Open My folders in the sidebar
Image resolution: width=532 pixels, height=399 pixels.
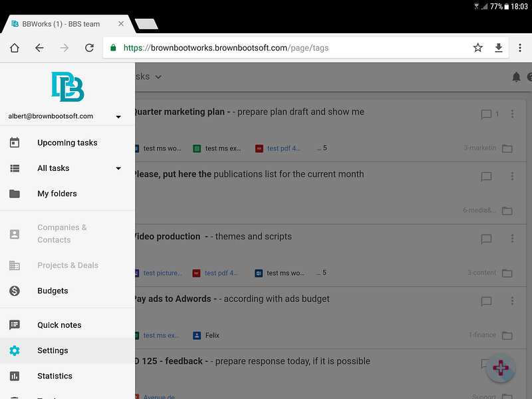[67, 194]
